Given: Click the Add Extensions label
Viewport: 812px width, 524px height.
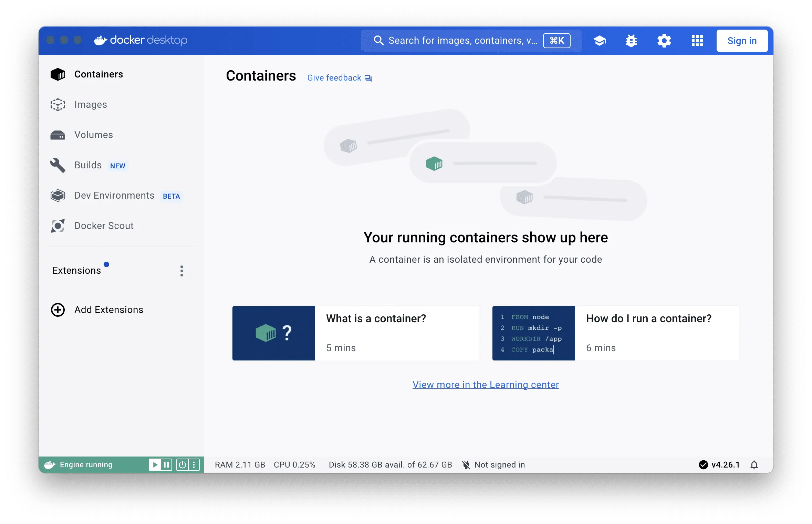Looking at the screenshot, I should [109, 310].
